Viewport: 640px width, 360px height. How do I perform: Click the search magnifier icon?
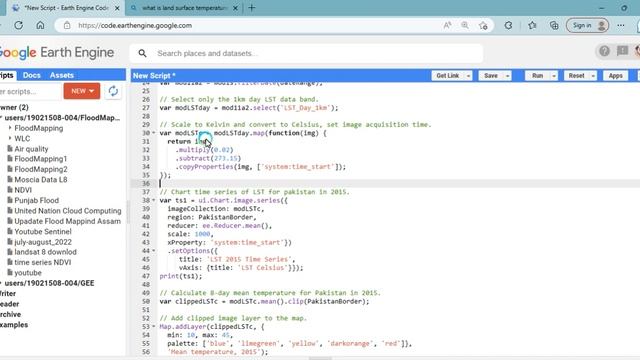tap(142, 53)
